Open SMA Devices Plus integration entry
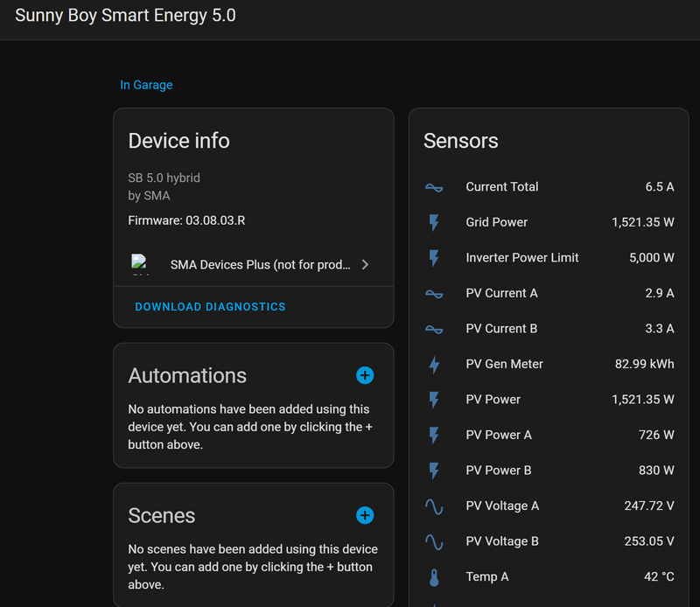The image size is (700, 607). tap(253, 265)
